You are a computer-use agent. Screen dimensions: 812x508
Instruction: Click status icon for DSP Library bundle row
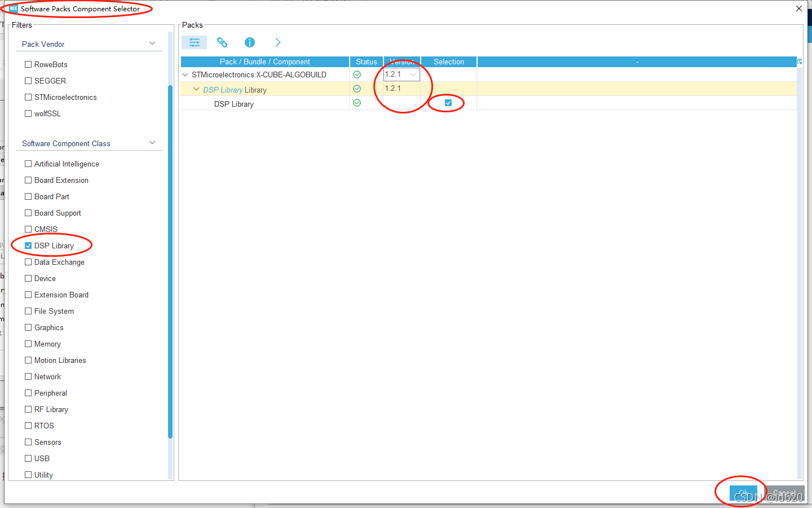tap(357, 89)
